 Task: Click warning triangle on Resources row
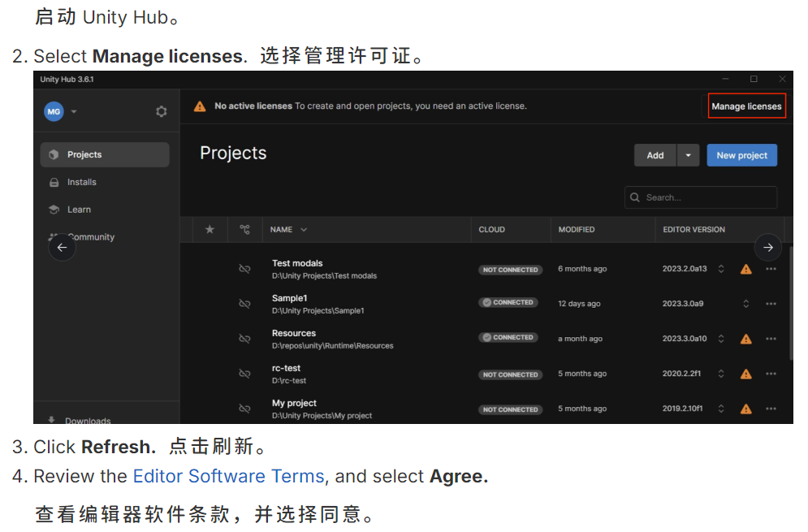[x=745, y=340]
